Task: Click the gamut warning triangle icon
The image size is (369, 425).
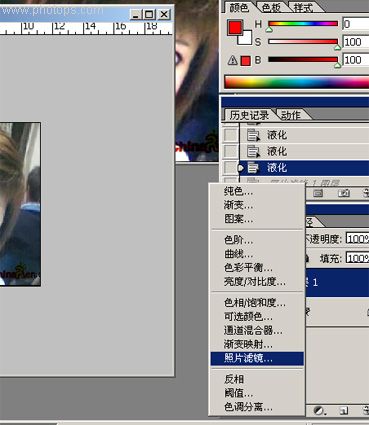Action: [233, 61]
